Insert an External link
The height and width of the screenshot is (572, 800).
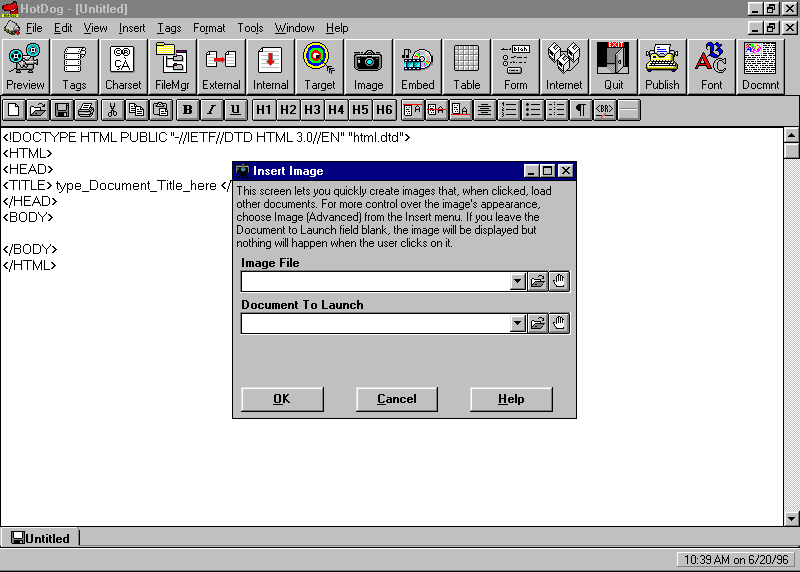click(x=221, y=67)
